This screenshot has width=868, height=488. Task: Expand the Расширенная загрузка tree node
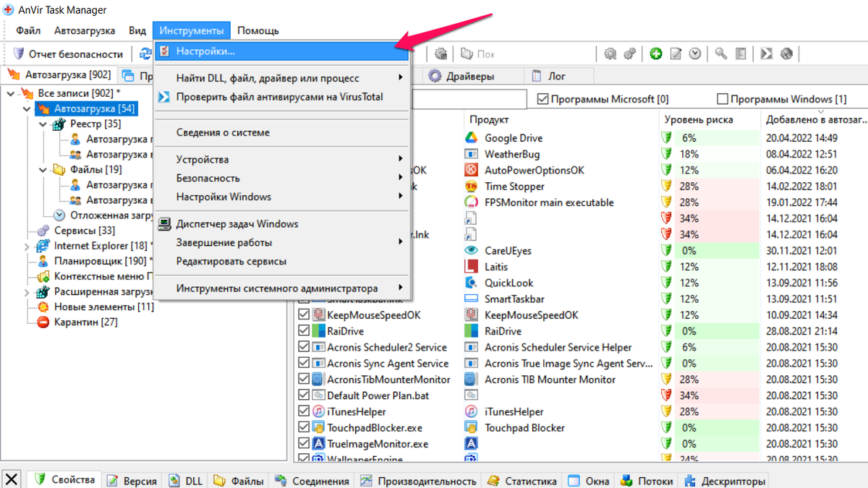tap(27, 292)
